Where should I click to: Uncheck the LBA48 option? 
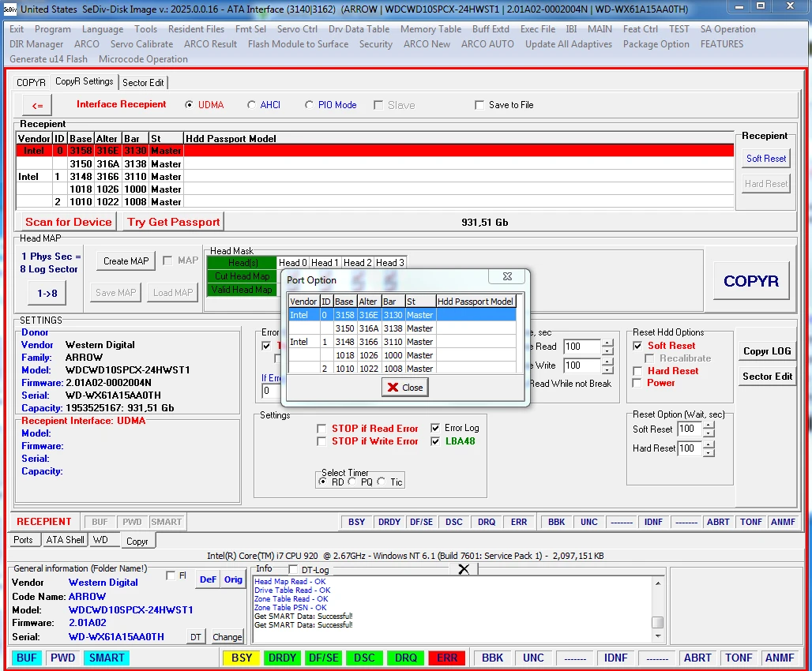[x=435, y=441]
